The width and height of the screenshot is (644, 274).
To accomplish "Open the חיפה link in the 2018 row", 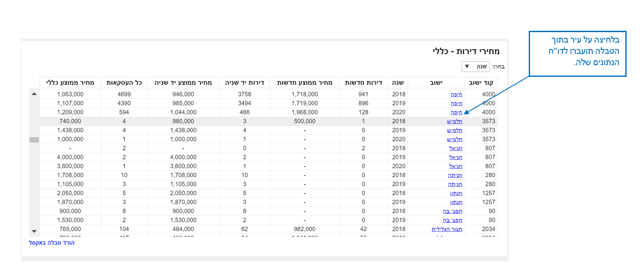I will [456, 94].
